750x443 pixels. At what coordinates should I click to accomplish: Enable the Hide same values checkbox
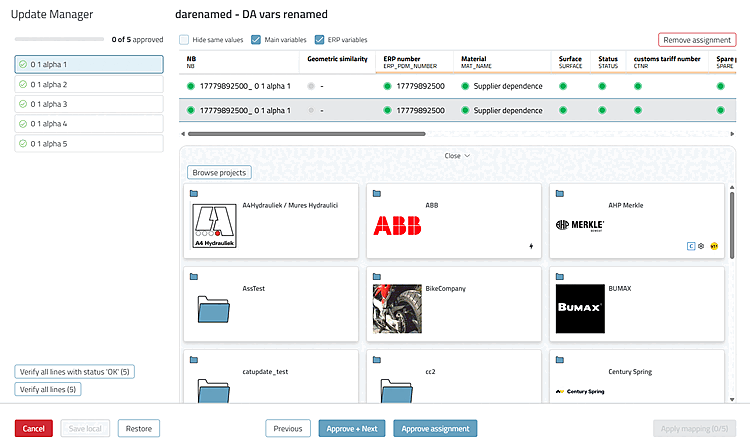pos(184,40)
